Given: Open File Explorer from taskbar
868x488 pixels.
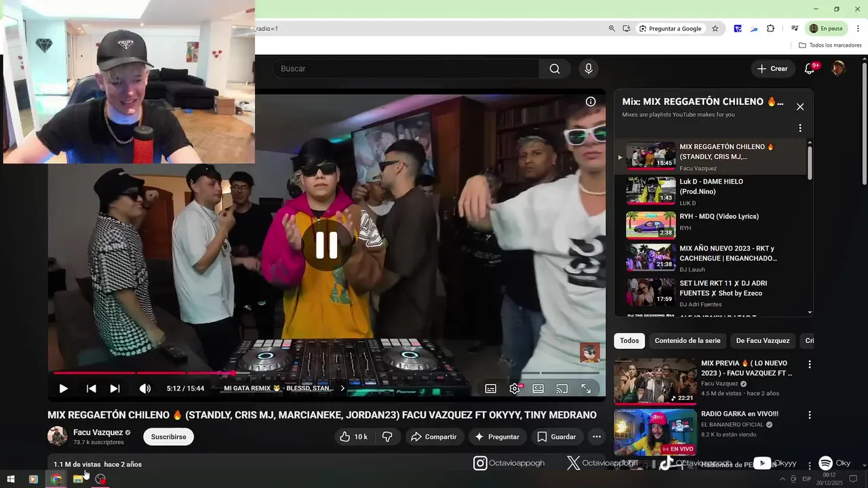Looking at the screenshot, I should (x=78, y=479).
